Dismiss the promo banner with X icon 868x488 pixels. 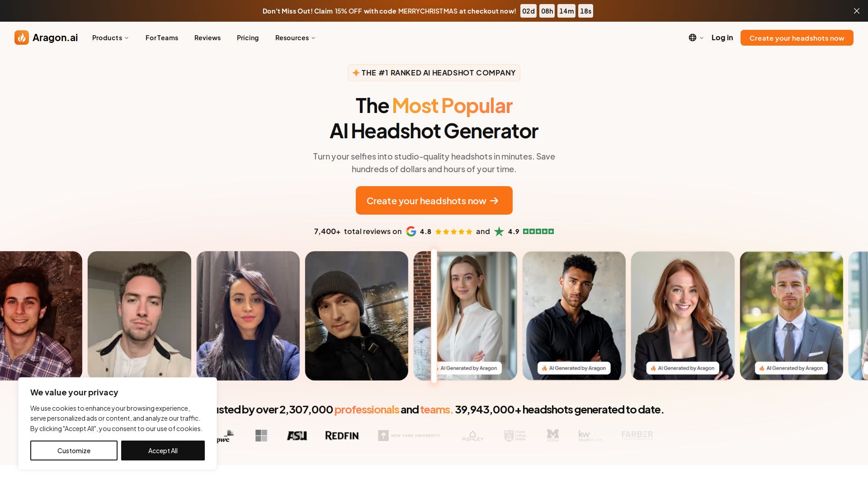[856, 11]
